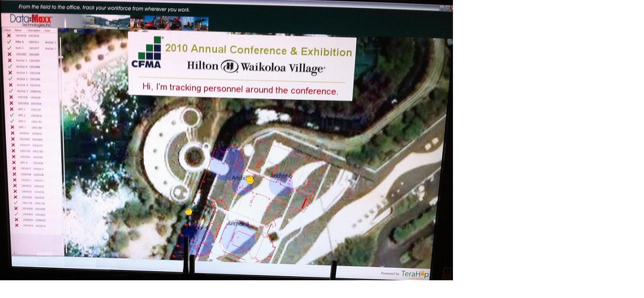This screenshot has height=298, width=644.
Task: Click the green check status icon for Anchor 6
Action: click(x=10, y=67)
